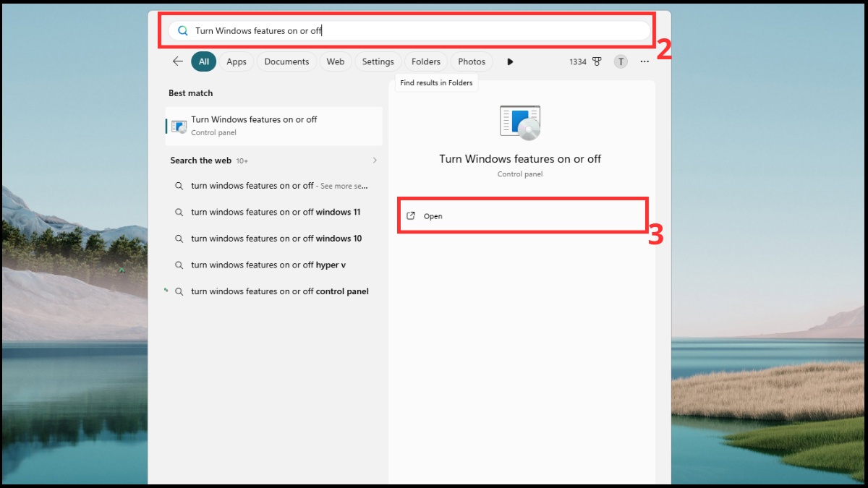Click magnifier icon beside 'hyper v' suggestion

[x=179, y=265]
